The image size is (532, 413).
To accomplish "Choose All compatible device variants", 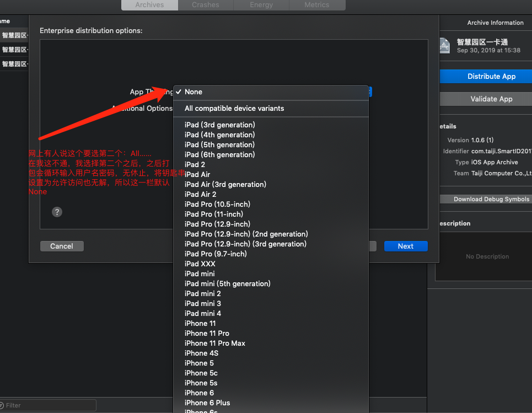I will point(271,109).
